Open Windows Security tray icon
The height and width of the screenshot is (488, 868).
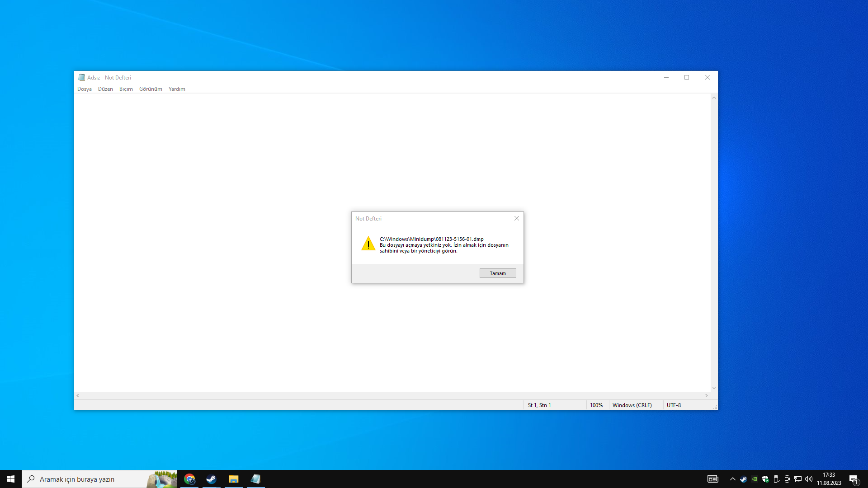[x=765, y=479]
